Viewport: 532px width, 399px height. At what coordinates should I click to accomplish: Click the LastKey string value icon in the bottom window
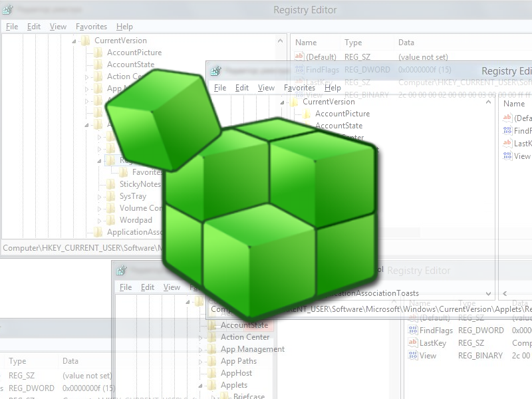click(x=413, y=342)
